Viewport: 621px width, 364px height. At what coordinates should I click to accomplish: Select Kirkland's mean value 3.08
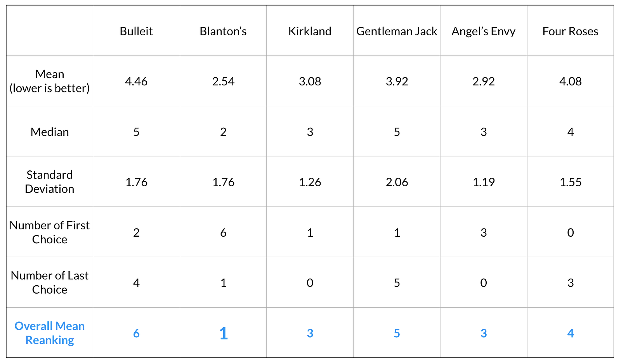(310, 81)
